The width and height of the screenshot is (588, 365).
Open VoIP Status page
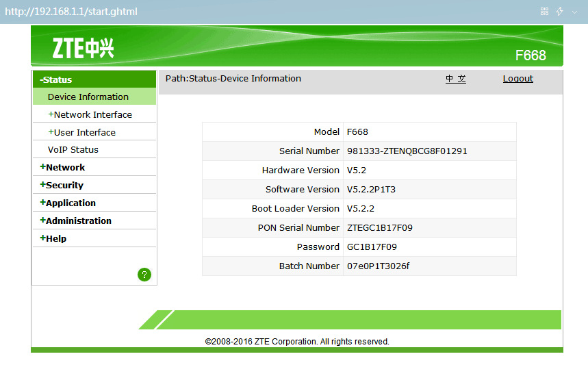pos(94,150)
